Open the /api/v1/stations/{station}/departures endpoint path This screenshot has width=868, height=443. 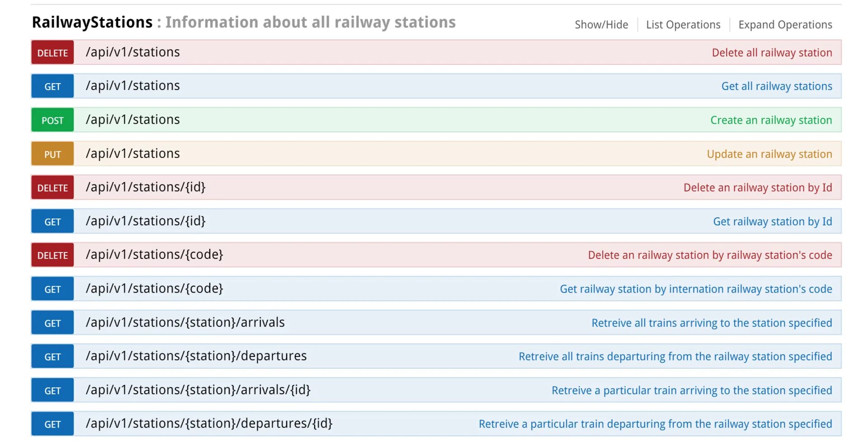pyautogui.click(x=196, y=356)
